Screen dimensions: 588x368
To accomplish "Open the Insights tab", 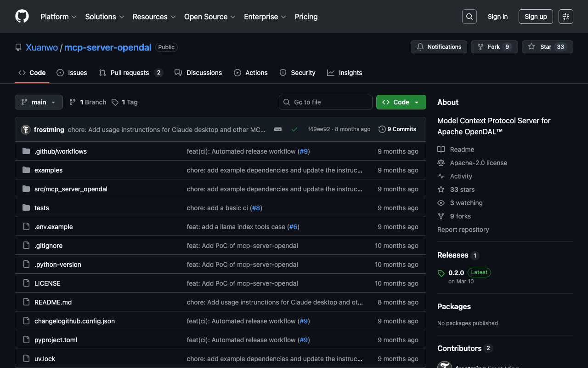I will (x=345, y=73).
